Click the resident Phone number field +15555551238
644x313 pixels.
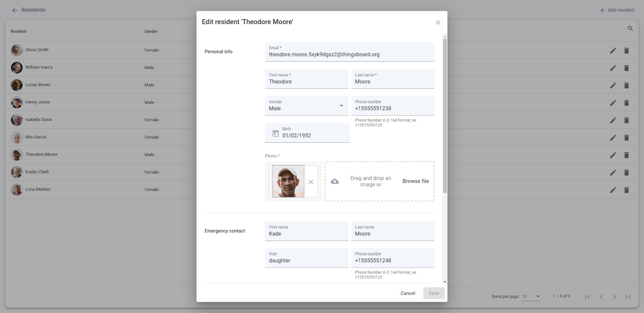pos(393,105)
